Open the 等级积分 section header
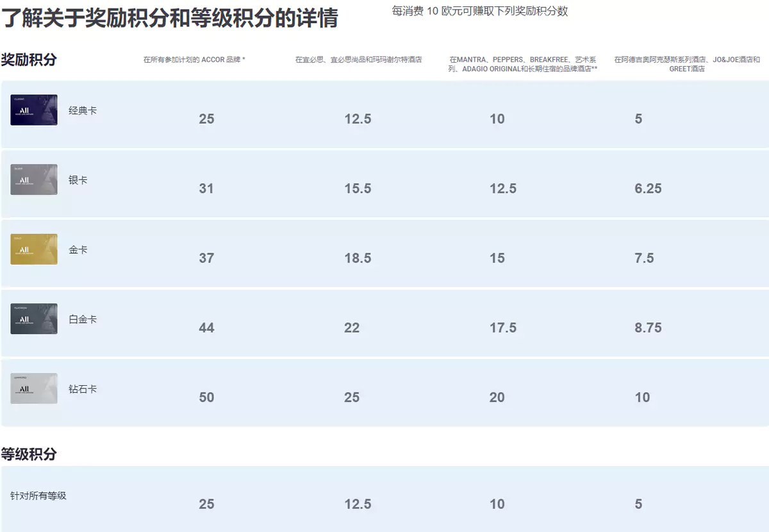 28,454
